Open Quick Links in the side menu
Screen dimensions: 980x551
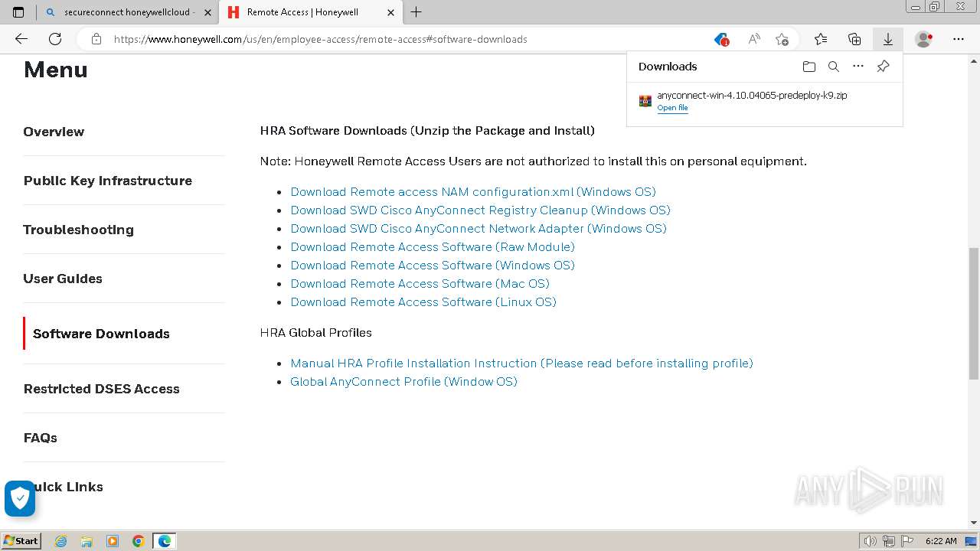click(x=65, y=487)
